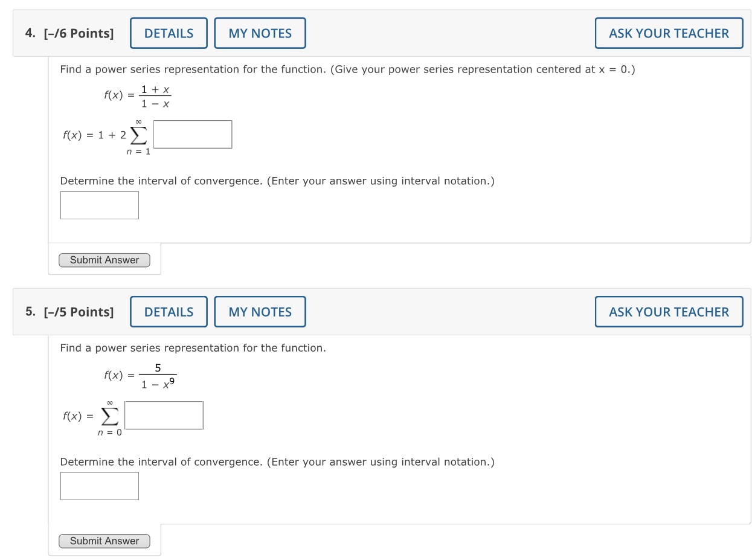
Task: Open DETAILS for question 4
Action: tap(169, 33)
